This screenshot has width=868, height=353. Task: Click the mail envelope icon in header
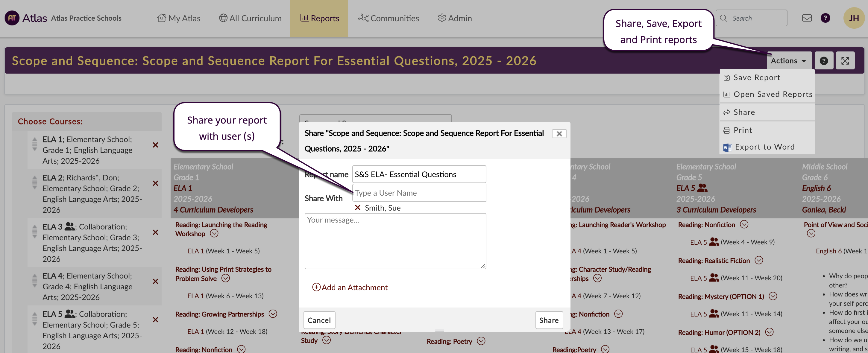[807, 18]
